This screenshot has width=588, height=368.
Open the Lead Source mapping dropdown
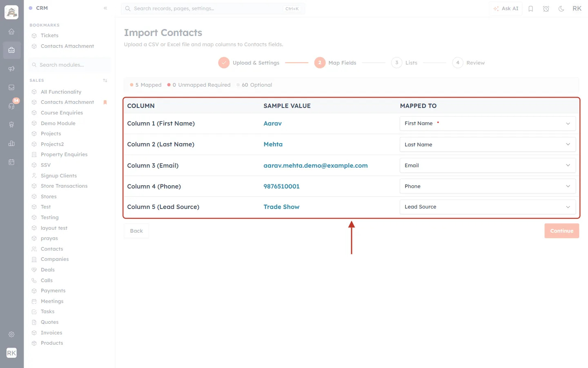[x=488, y=207]
